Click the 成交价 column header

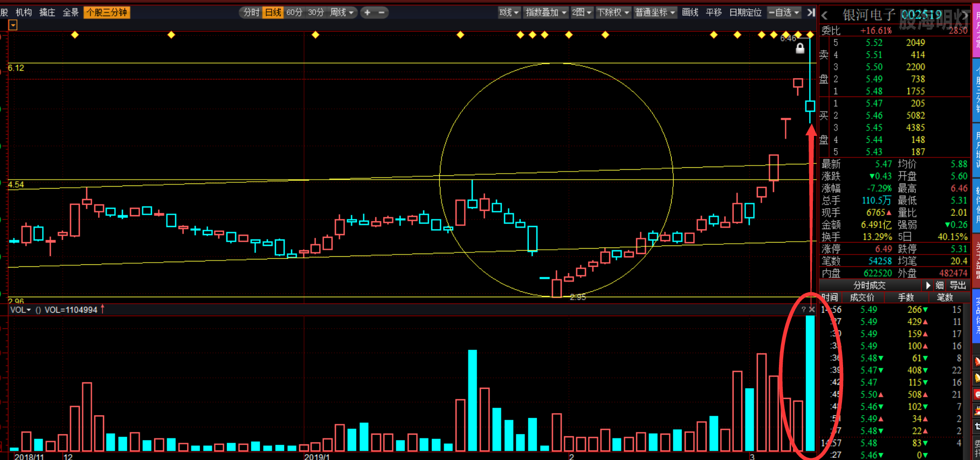862,297
